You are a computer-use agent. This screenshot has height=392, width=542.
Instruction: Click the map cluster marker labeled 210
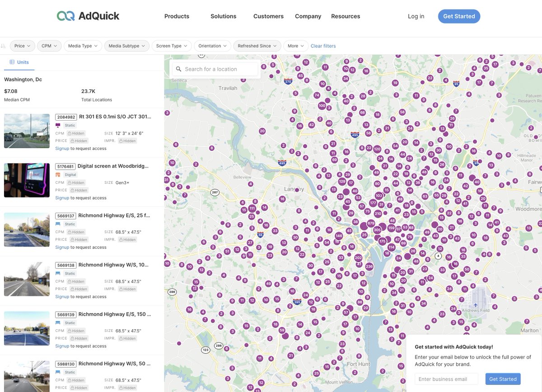tap(378, 214)
